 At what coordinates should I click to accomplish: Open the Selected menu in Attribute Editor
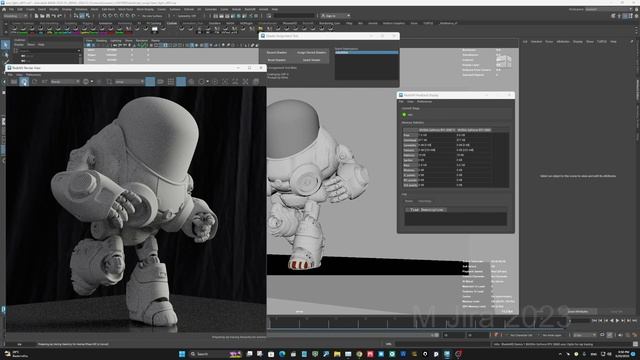[536, 42]
